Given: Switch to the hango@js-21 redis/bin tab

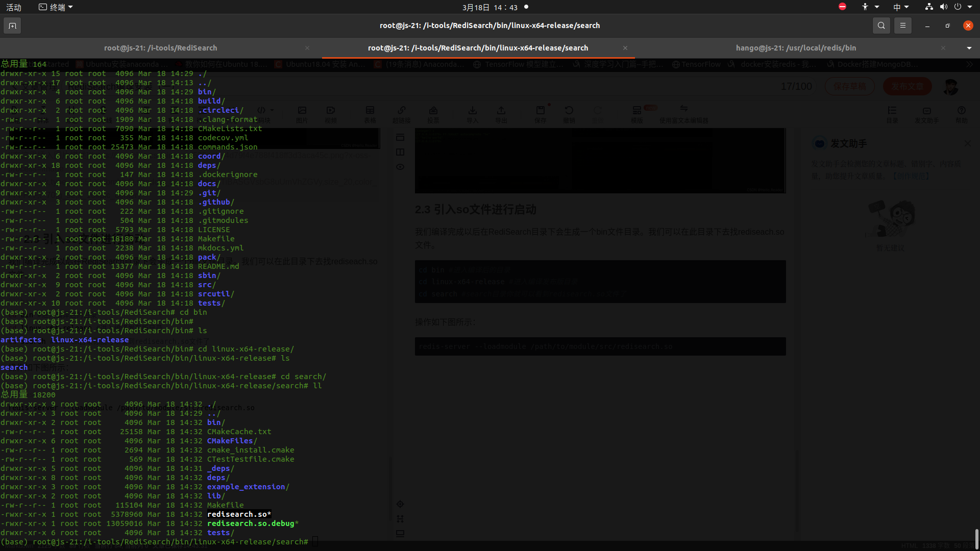Looking at the screenshot, I should [796, 48].
